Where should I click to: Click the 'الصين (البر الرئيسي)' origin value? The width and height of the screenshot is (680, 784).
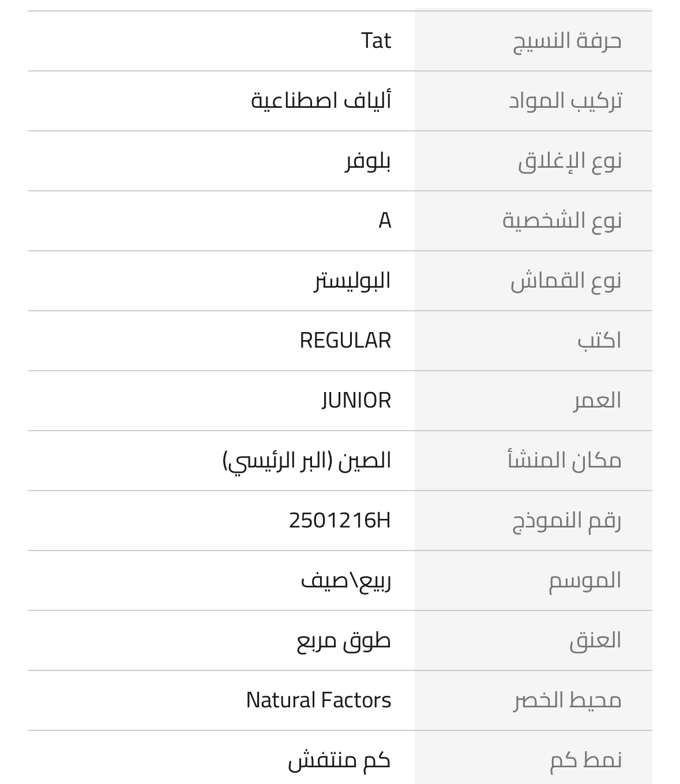click(307, 461)
